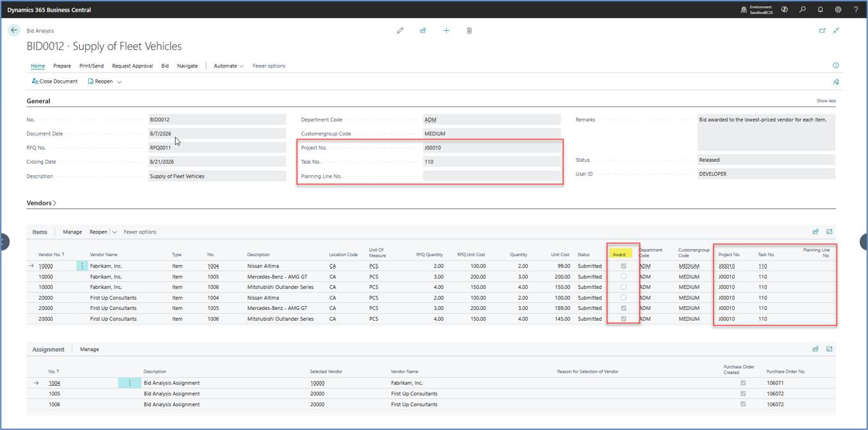Click the Assignment section heading
Image resolution: width=868 pixels, height=430 pixels.
pyautogui.click(x=49, y=349)
